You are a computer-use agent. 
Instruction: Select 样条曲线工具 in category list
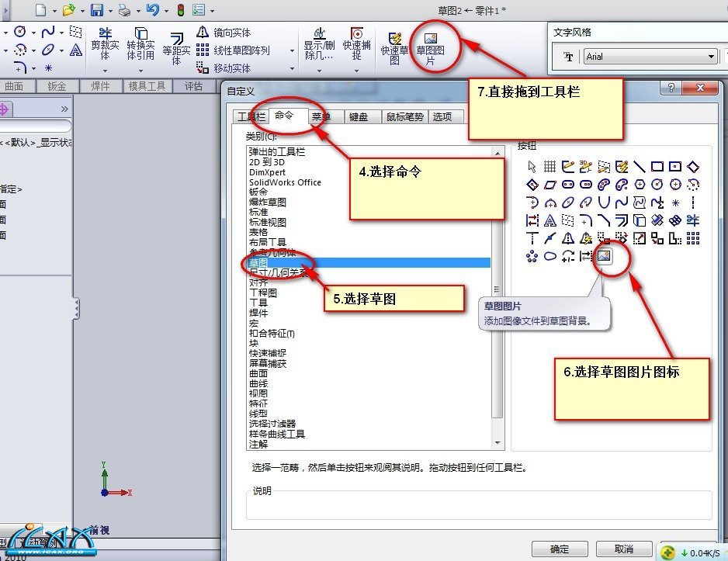coord(277,434)
